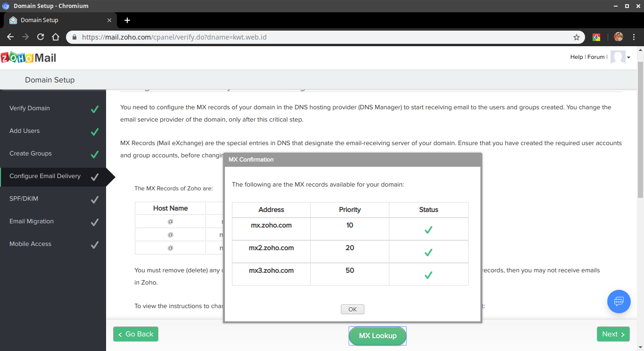Screen dimensions: 644x351
Task: Open a new browser tab
Action: 127,20
